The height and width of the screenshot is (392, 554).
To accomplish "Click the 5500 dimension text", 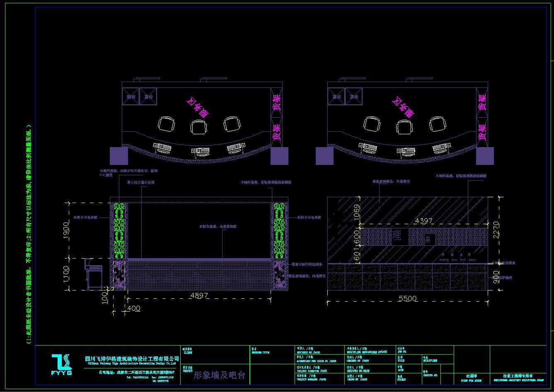I will tap(408, 298).
